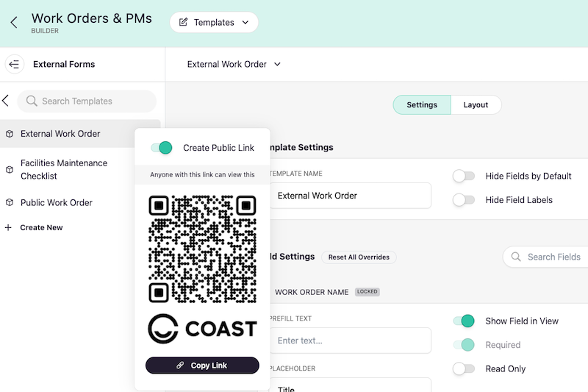Toggle Create Public Link switch off

pyautogui.click(x=161, y=148)
